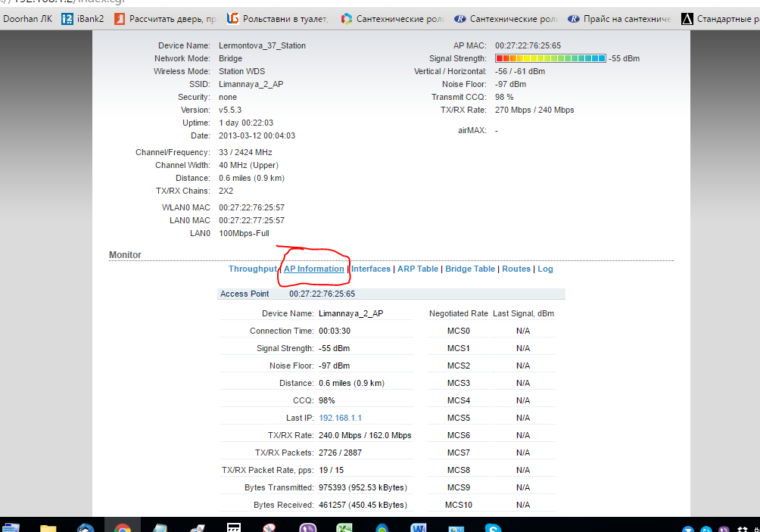760x532 pixels.
Task: Select the Connection Time value 00:03:30
Action: coord(335,331)
